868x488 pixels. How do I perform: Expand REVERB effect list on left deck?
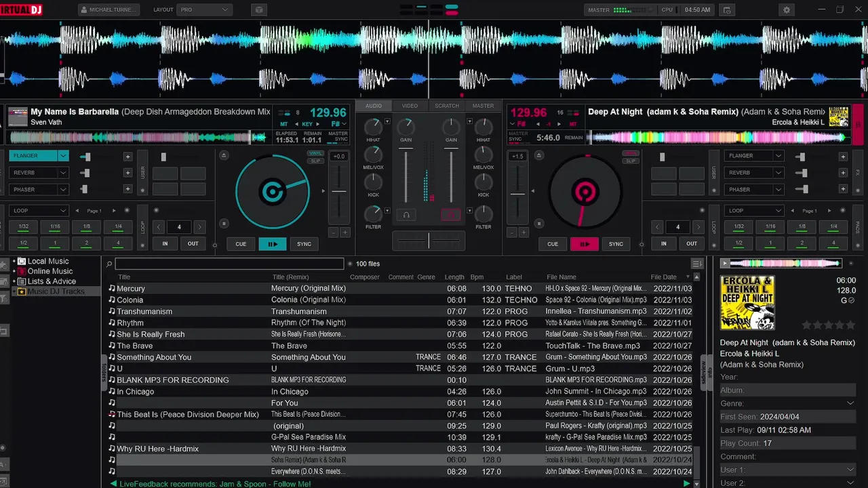(63, 173)
